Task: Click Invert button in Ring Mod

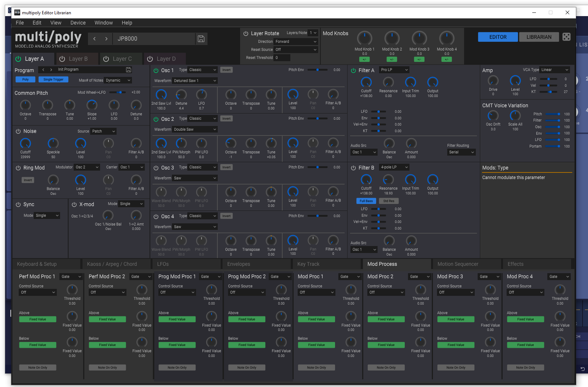Action: point(28,180)
